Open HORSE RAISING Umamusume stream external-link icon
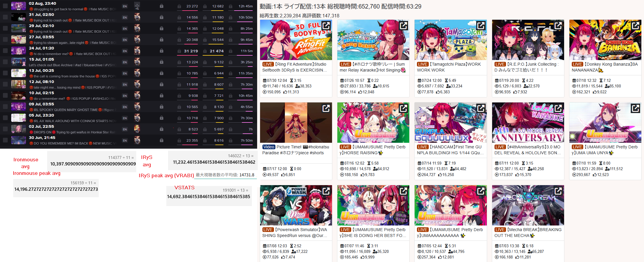The height and width of the screenshot is (262, 644). pyautogui.click(x=403, y=109)
